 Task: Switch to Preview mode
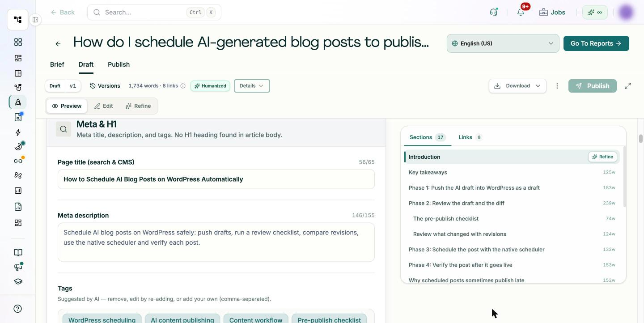pyautogui.click(x=67, y=106)
